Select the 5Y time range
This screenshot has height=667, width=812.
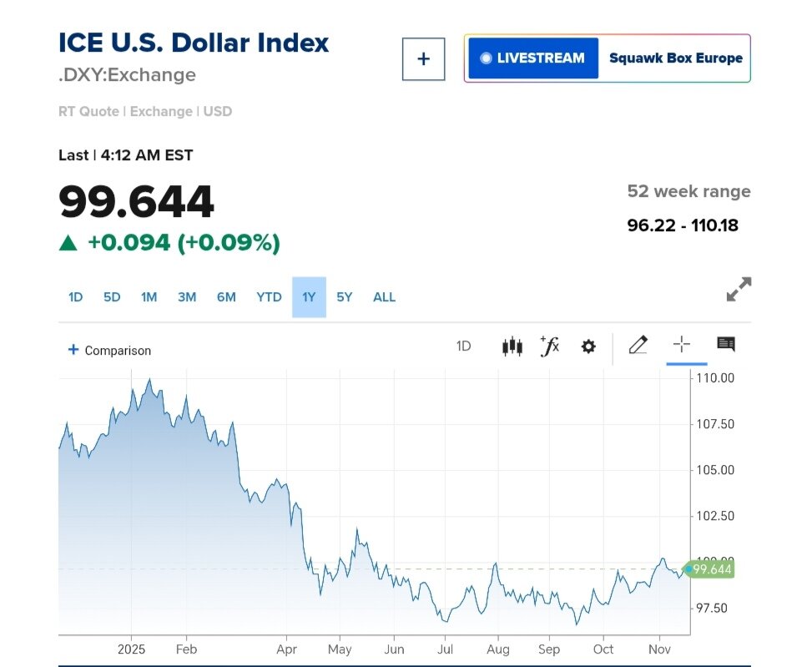click(345, 297)
